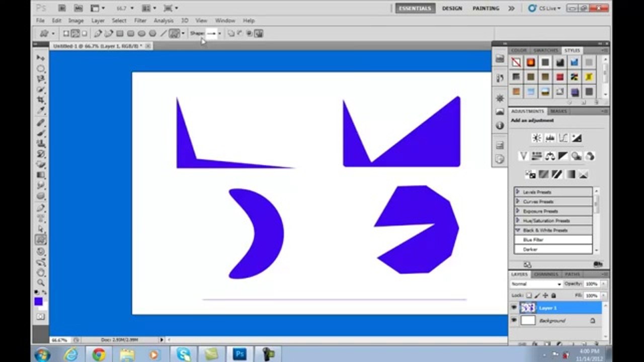Launch Bridge from the application bar
The width and height of the screenshot is (644, 362).
[61, 8]
